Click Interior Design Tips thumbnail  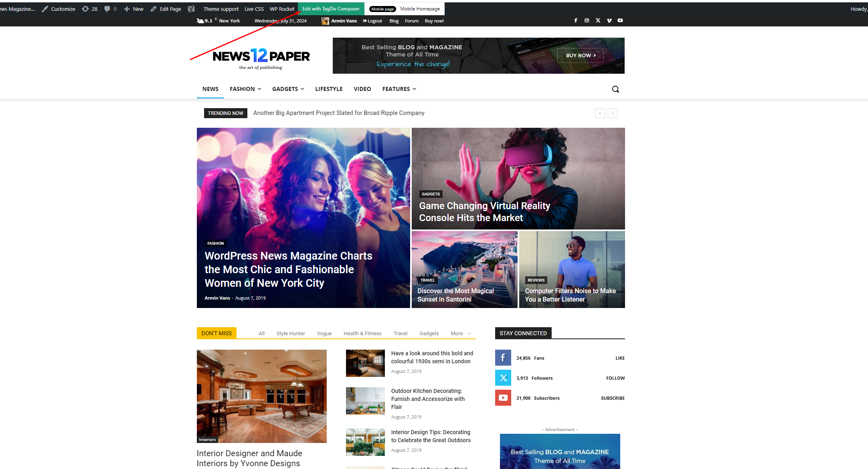(x=365, y=442)
